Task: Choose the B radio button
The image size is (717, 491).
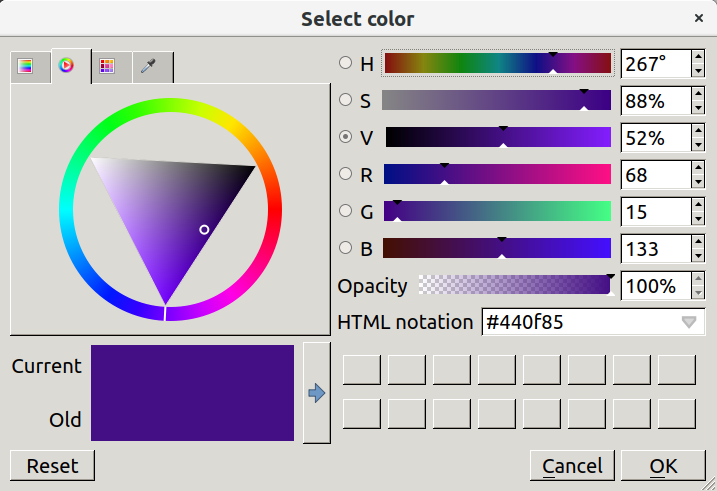Action: (x=346, y=248)
